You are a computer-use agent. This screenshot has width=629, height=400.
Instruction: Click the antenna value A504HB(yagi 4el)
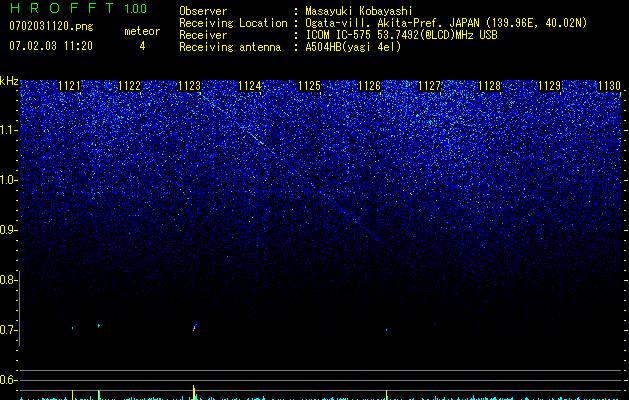coord(353,47)
